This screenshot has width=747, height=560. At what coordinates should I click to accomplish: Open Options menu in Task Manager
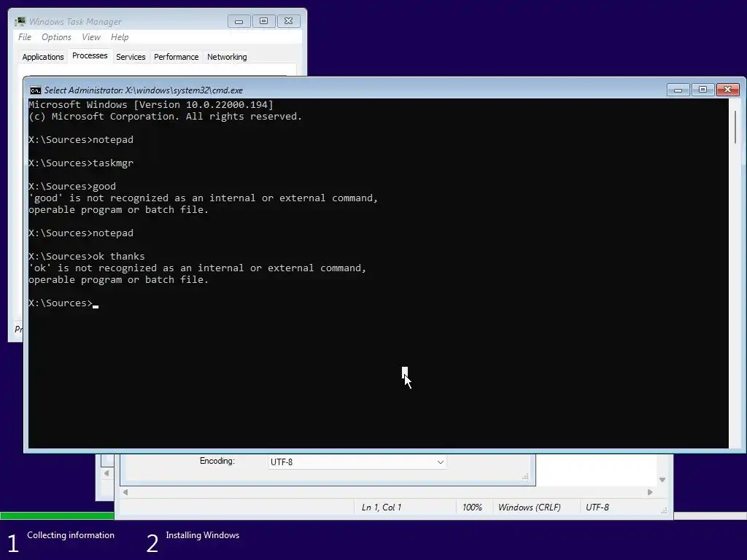[x=56, y=37]
